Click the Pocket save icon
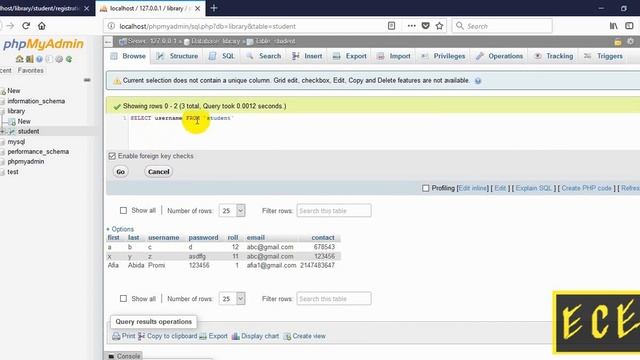 point(425,26)
